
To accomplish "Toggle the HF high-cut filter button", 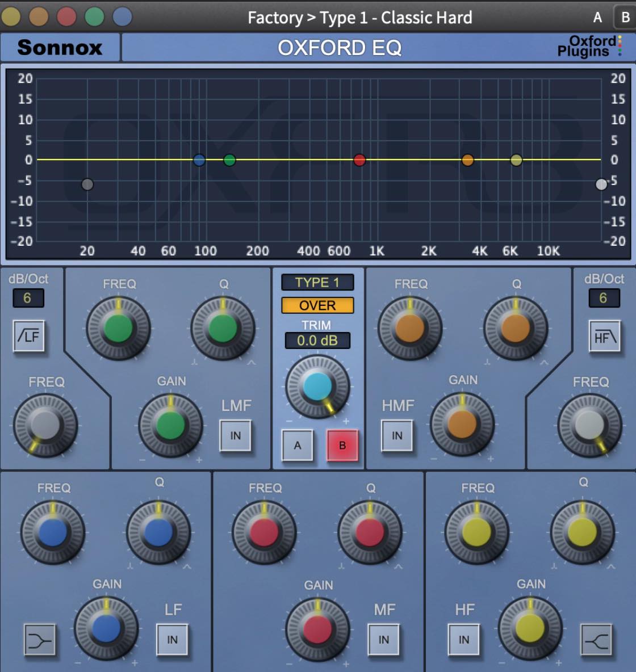I will pyautogui.click(x=605, y=336).
